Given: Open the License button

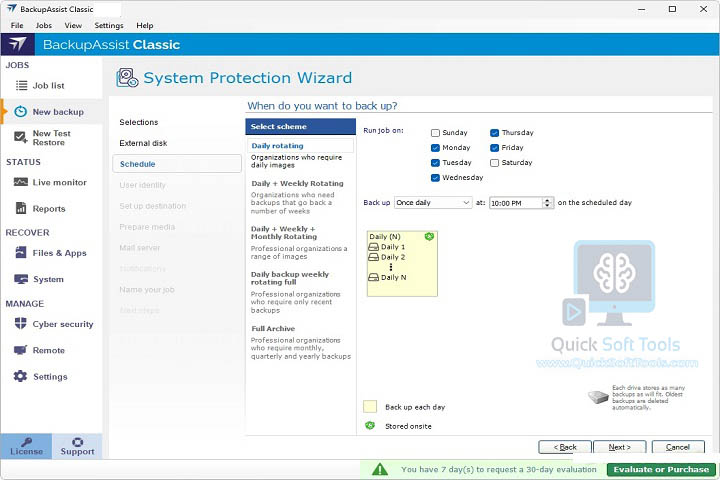Looking at the screenshot, I should [x=26, y=446].
